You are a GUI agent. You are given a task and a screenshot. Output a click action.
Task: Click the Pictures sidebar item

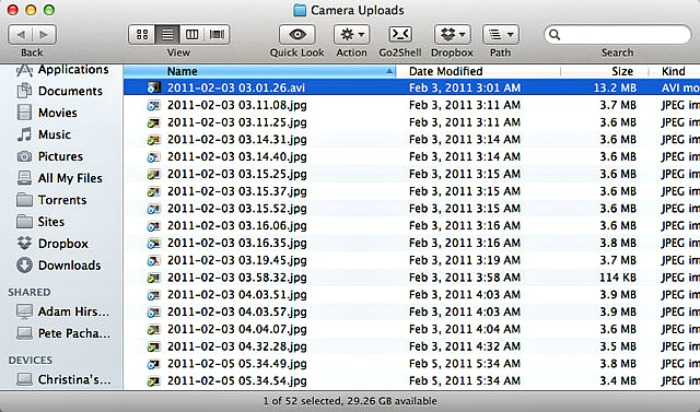click(x=60, y=156)
